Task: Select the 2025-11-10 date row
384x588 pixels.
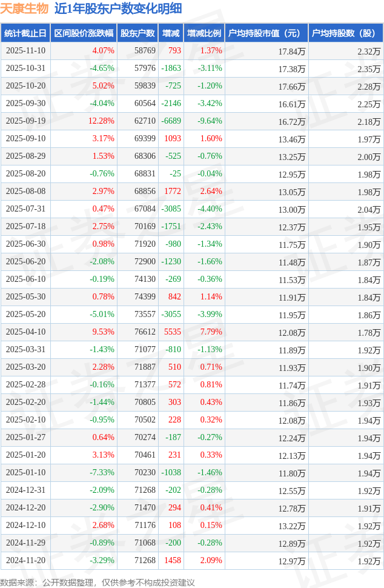Action: (x=25, y=51)
